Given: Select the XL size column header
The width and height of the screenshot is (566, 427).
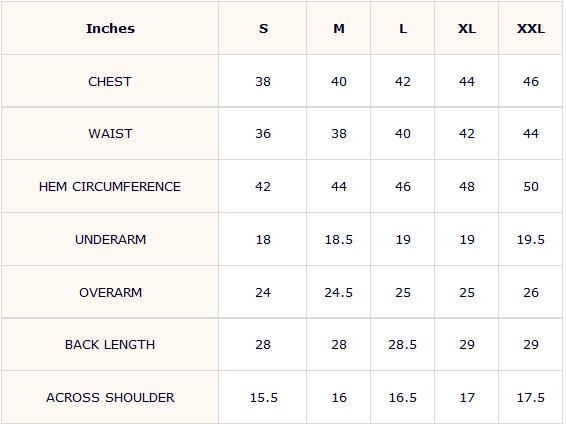Looking at the screenshot, I should (467, 28).
